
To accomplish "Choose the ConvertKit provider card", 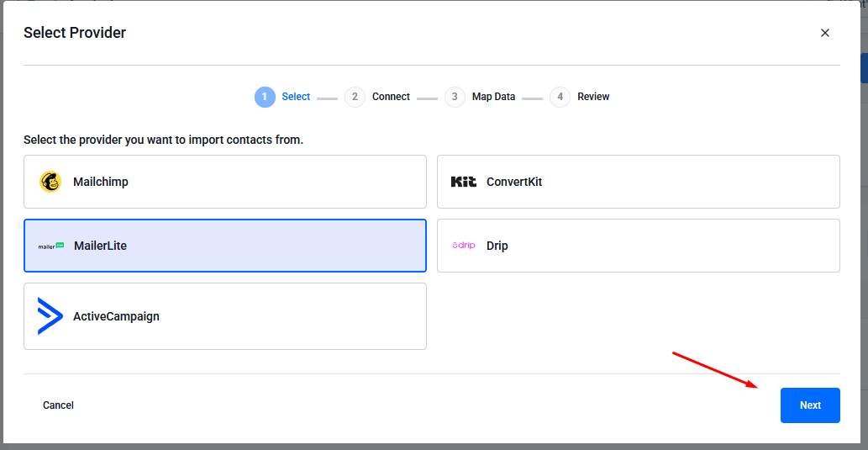I will click(x=639, y=182).
